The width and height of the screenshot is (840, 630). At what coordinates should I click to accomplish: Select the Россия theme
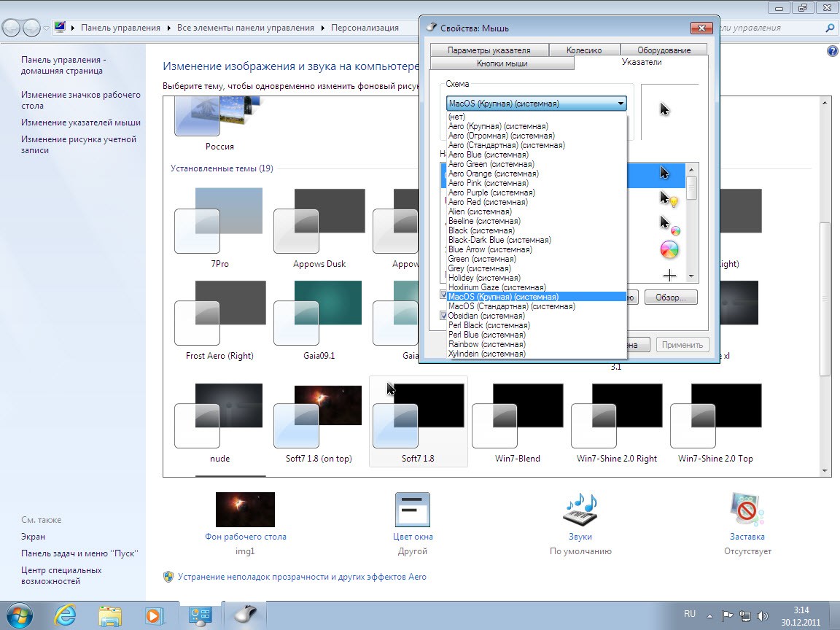[219, 124]
